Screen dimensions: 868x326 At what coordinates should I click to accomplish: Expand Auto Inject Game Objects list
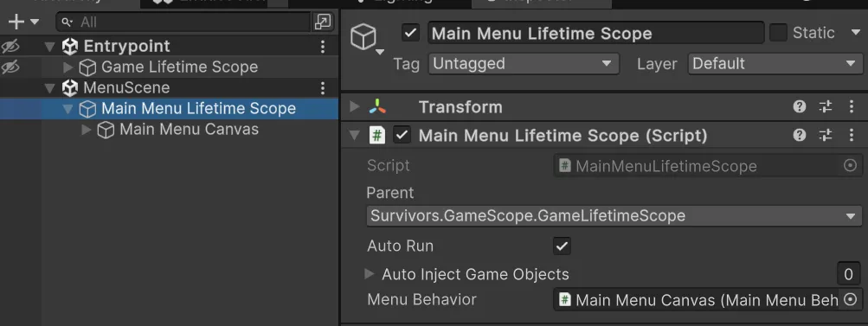[x=370, y=273]
